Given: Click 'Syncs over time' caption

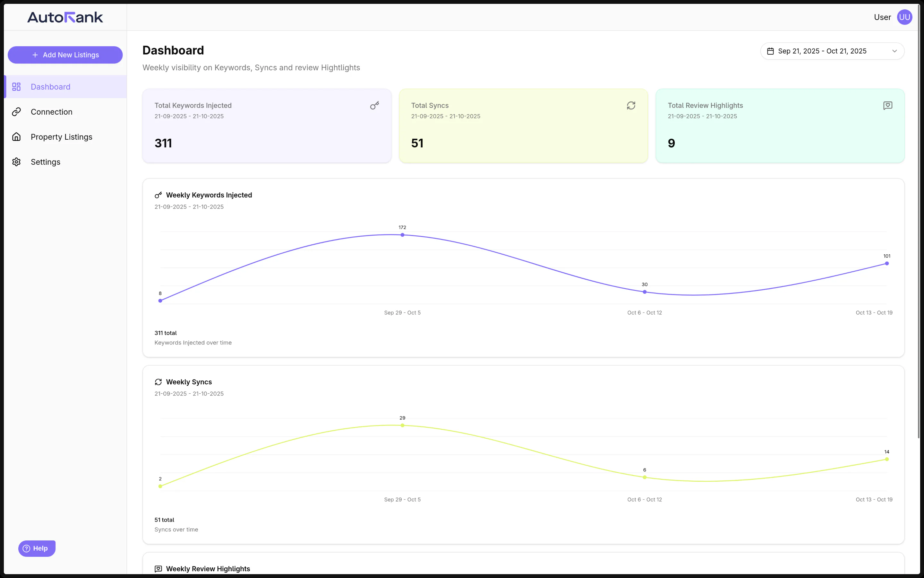Looking at the screenshot, I should pos(176,530).
